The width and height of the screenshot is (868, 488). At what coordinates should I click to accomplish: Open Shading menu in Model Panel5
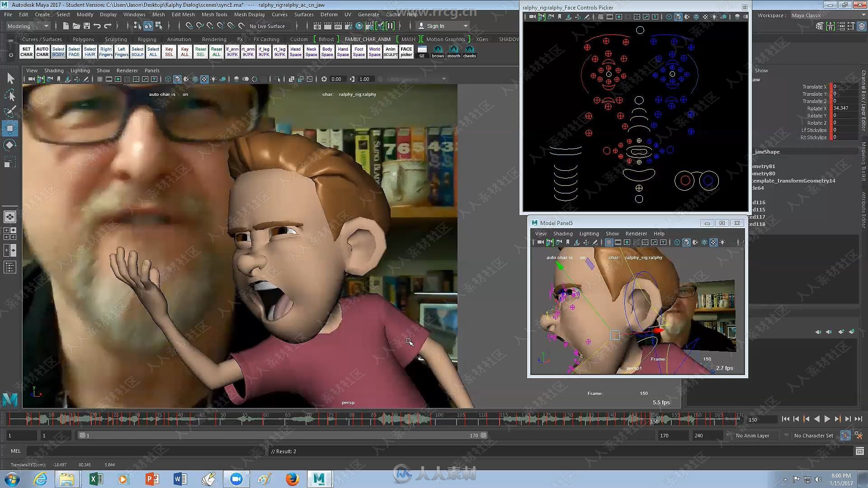pos(563,234)
